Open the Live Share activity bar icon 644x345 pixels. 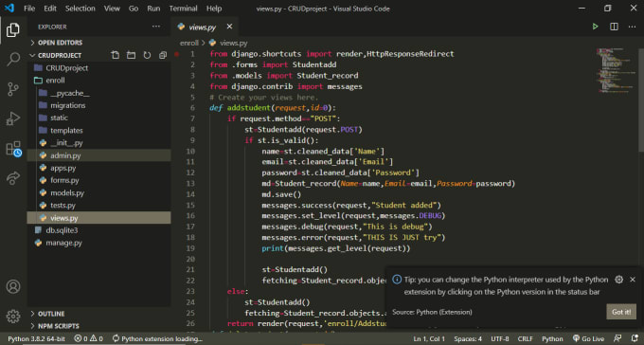[13, 178]
